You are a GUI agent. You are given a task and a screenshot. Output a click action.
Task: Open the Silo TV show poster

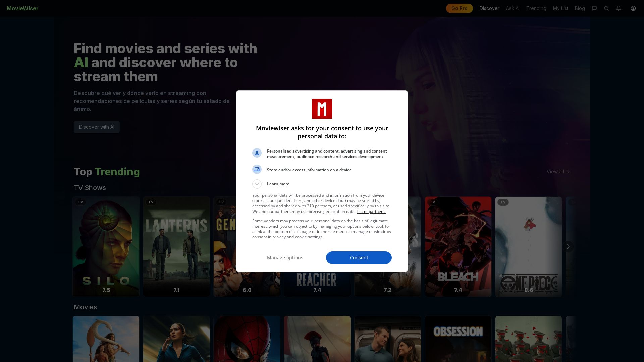click(x=106, y=247)
